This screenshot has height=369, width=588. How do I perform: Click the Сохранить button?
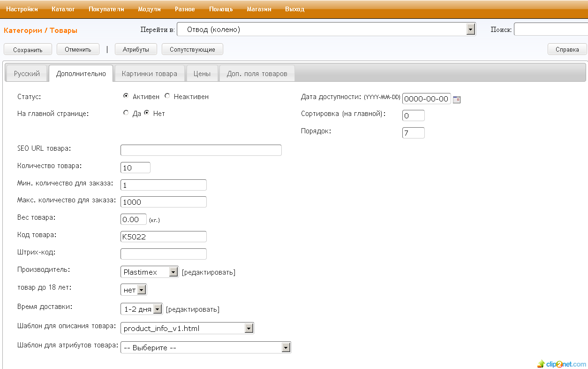click(x=28, y=49)
